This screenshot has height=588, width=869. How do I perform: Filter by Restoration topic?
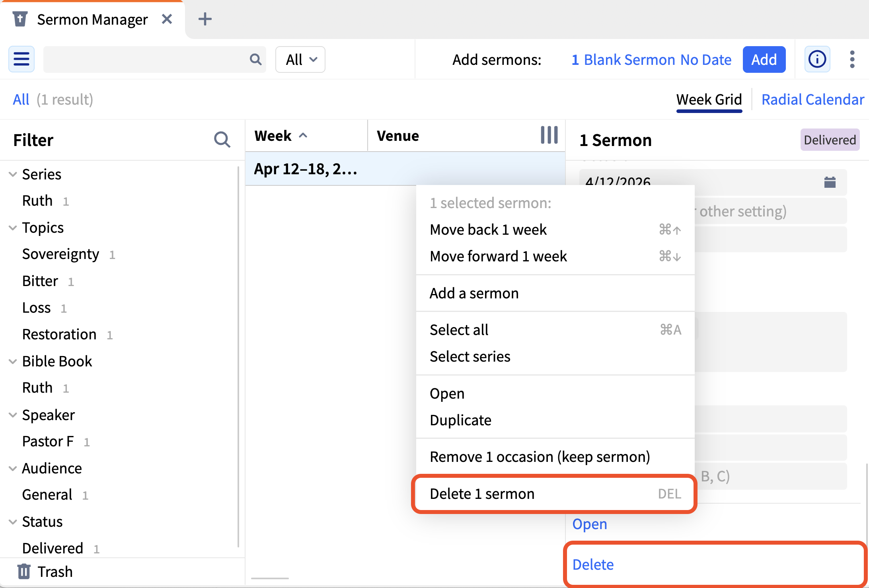[x=59, y=334]
